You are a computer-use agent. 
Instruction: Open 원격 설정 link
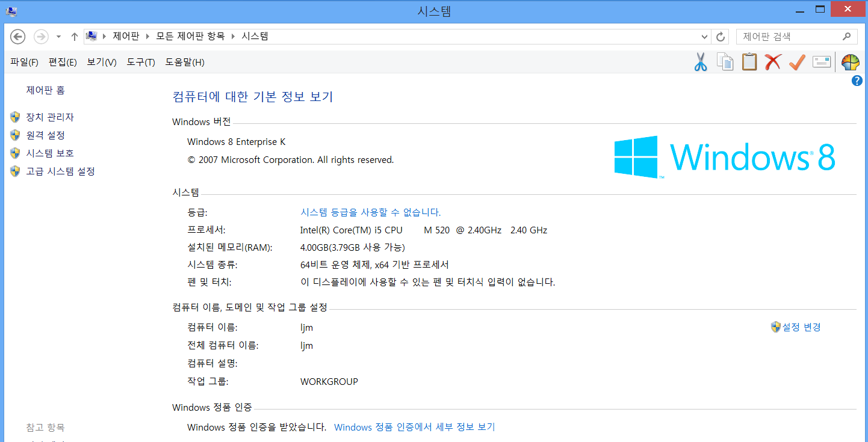(46, 135)
